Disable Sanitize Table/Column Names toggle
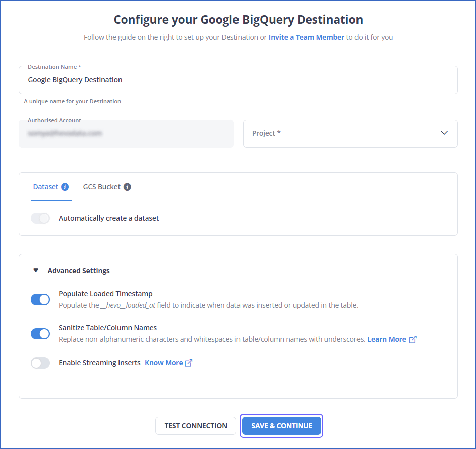Viewport: 476px width, 449px height. tap(40, 334)
